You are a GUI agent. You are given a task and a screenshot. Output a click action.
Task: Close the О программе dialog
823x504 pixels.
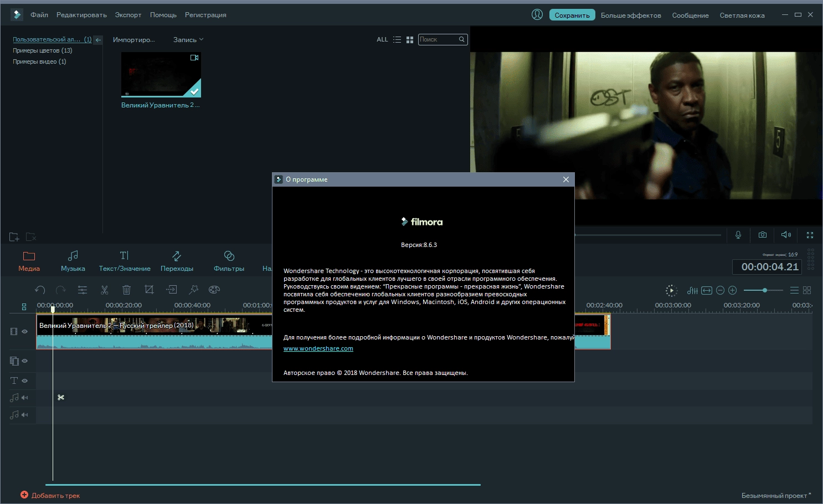[x=565, y=179]
